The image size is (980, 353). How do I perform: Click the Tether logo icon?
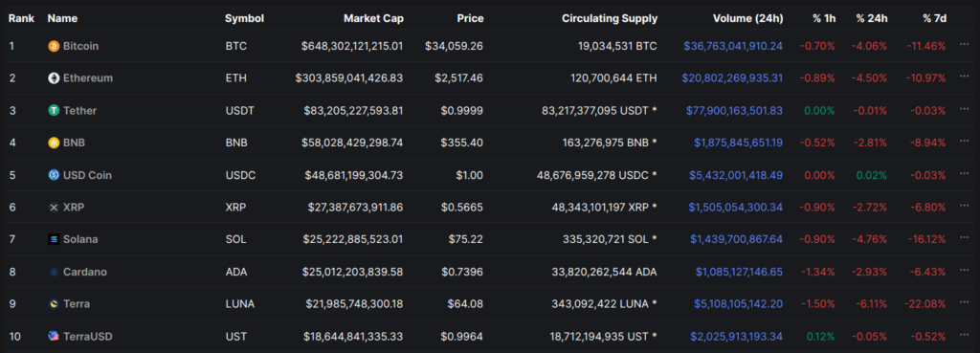(x=54, y=111)
